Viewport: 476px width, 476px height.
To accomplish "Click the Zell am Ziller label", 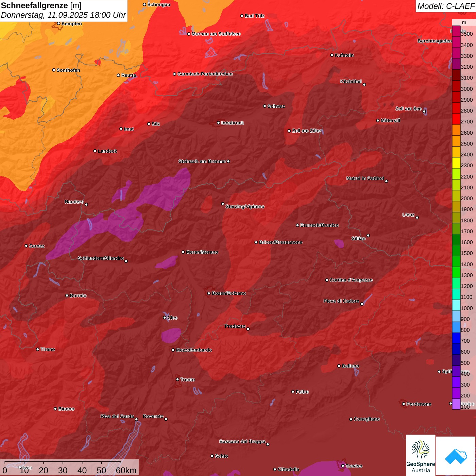I will click(x=307, y=131).
